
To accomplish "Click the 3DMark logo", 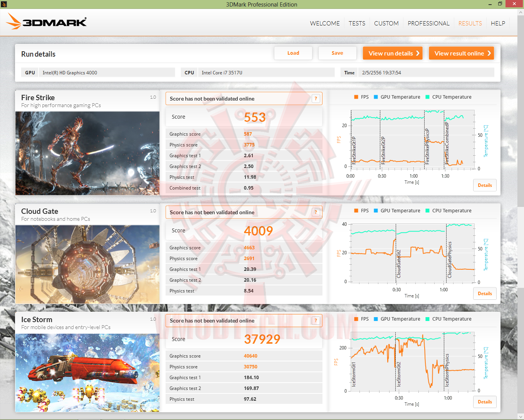I will click(46, 22).
